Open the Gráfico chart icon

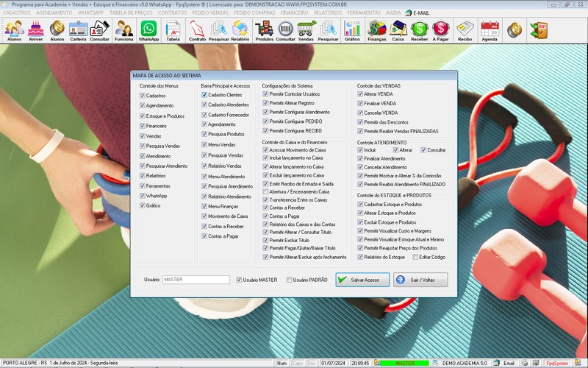click(x=352, y=30)
